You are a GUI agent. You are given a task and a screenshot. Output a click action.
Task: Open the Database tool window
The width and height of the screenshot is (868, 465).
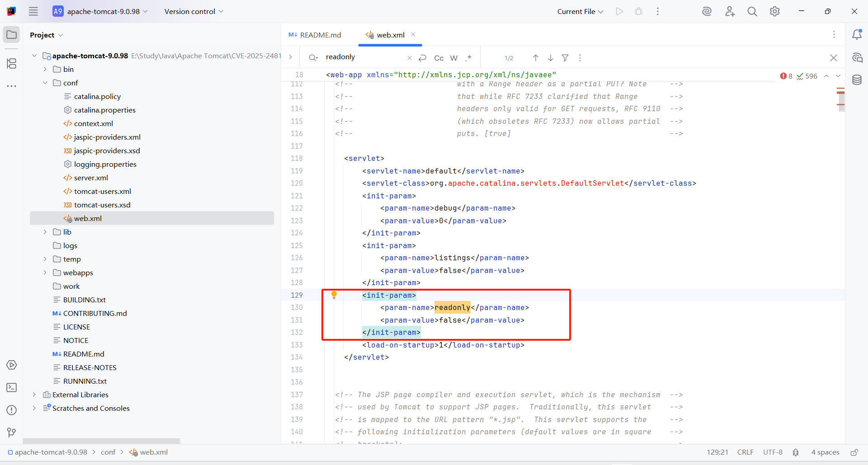(857, 80)
